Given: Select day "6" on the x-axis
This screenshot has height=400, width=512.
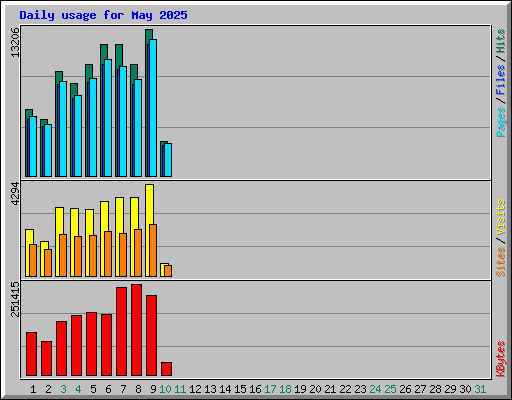Looking at the screenshot, I should point(108,389).
